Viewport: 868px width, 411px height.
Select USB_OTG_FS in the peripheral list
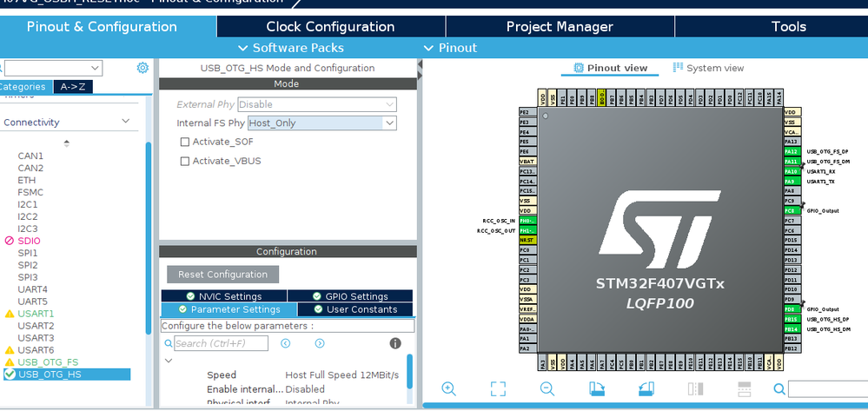tap(48, 362)
